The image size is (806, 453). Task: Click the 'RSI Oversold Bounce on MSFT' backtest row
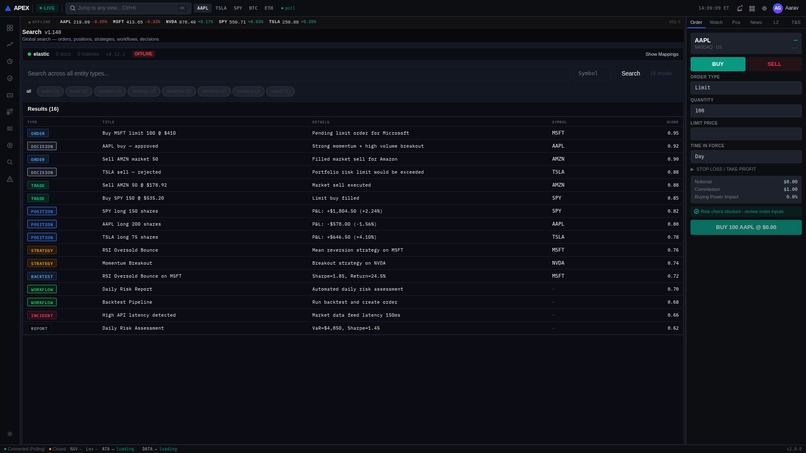(353, 276)
